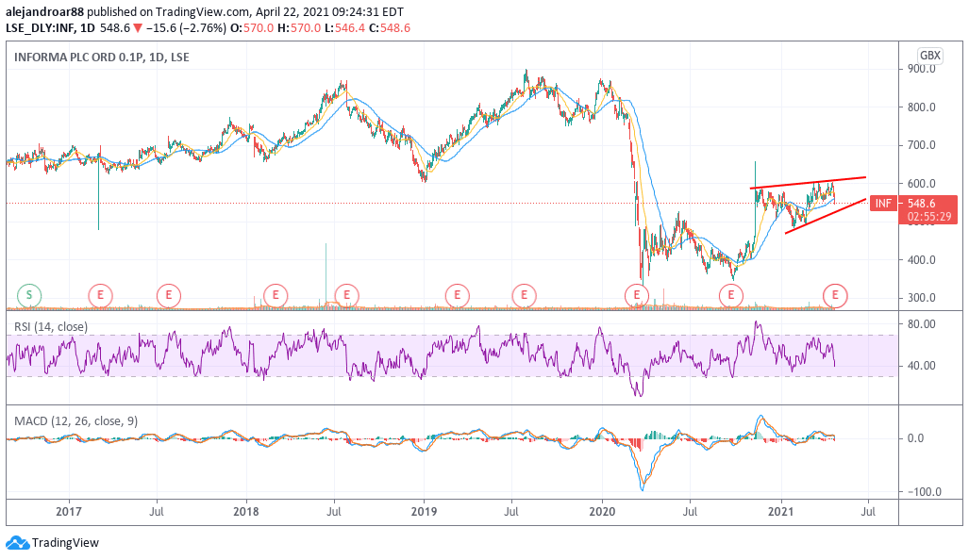Click the Jul label following 2021
This screenshot has width=969, height=560.
pyautogui.click(x=868, y=512)
